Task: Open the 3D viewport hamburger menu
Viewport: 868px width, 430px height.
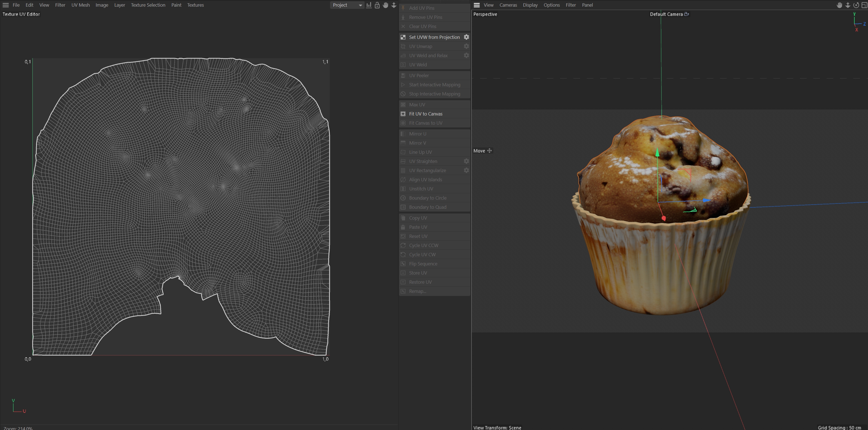Action: (x=476, y=5)
